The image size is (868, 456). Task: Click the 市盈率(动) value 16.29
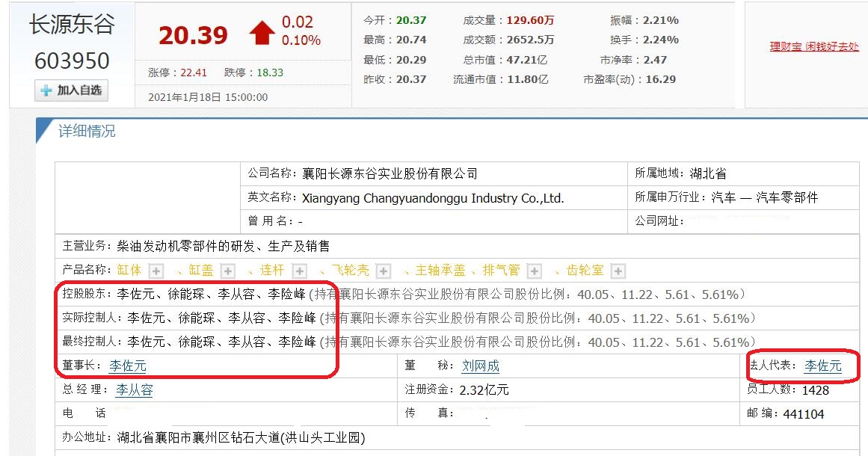[661, 79]
